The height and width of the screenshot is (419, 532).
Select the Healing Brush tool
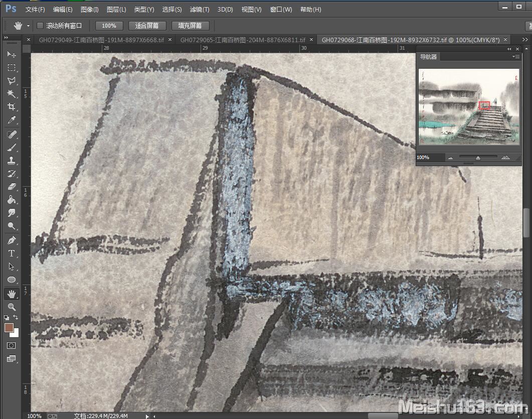12,134
